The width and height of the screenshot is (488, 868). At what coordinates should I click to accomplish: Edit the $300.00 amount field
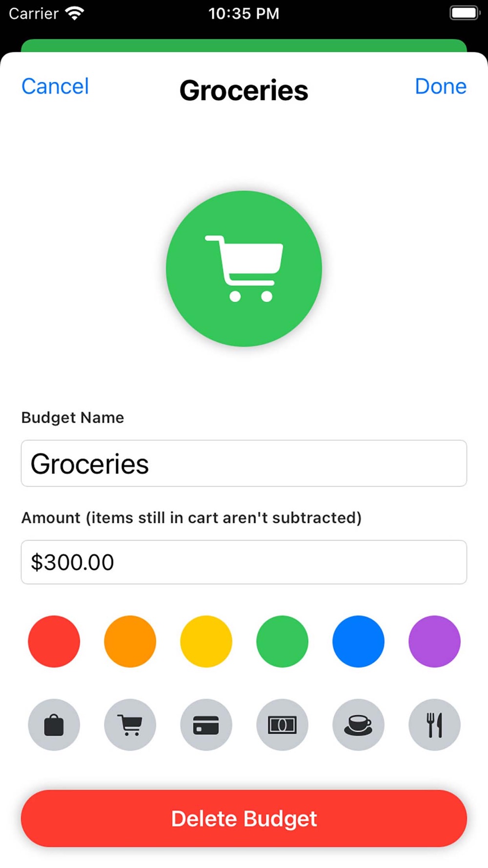[244, 562]
